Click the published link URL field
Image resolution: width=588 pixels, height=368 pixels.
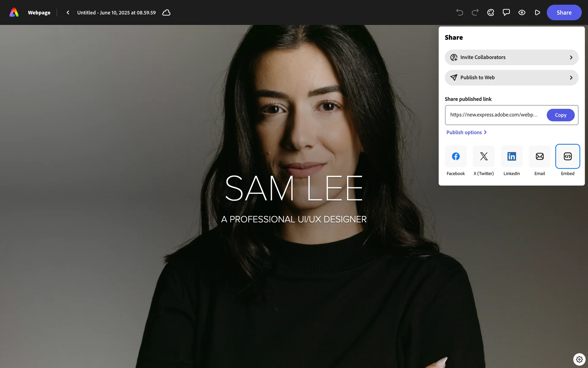[494, 115]
